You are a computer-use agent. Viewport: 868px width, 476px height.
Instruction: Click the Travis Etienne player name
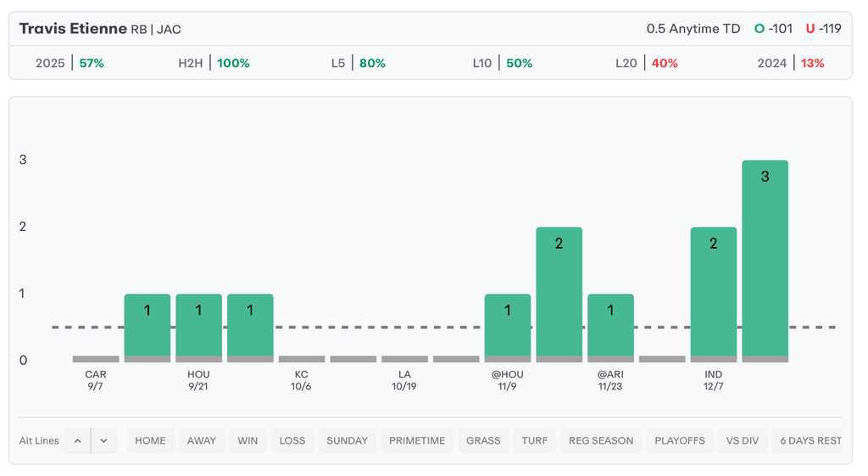(x=72, y=29)
